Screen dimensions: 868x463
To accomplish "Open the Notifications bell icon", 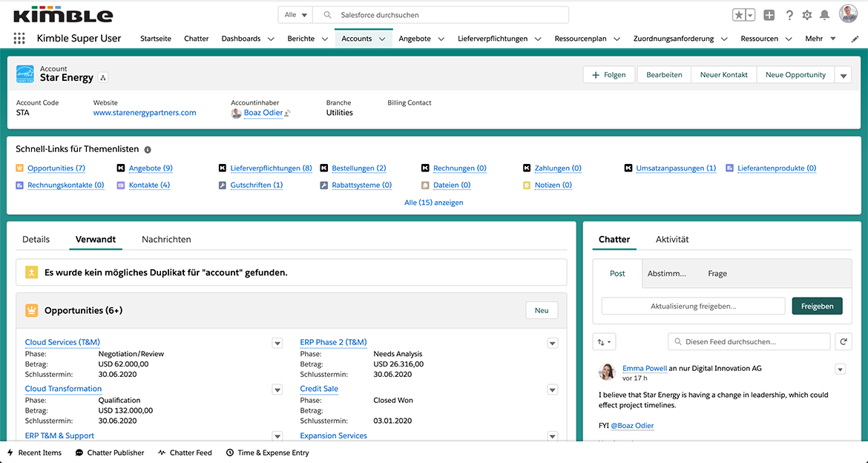I will click(x=825, y=15).
